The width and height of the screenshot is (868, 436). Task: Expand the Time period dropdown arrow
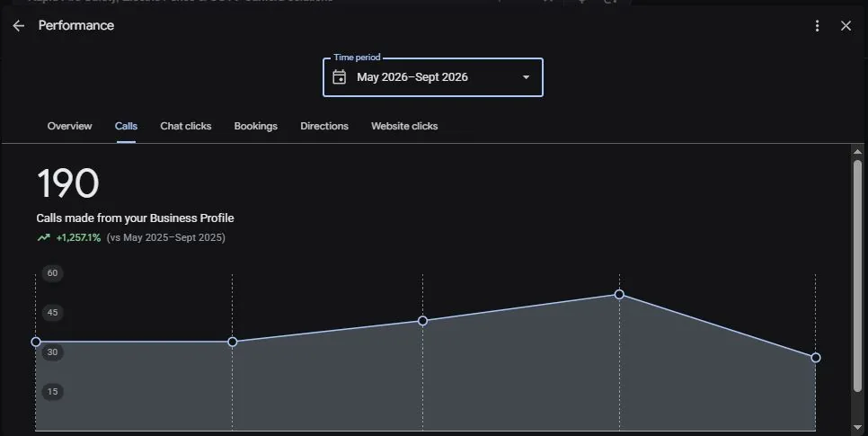click(526, 77)
